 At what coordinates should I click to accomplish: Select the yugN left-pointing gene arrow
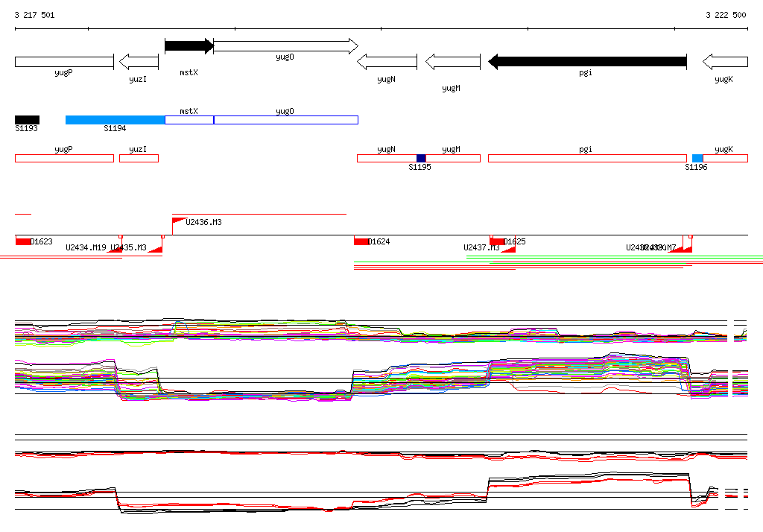pos(387,62)
